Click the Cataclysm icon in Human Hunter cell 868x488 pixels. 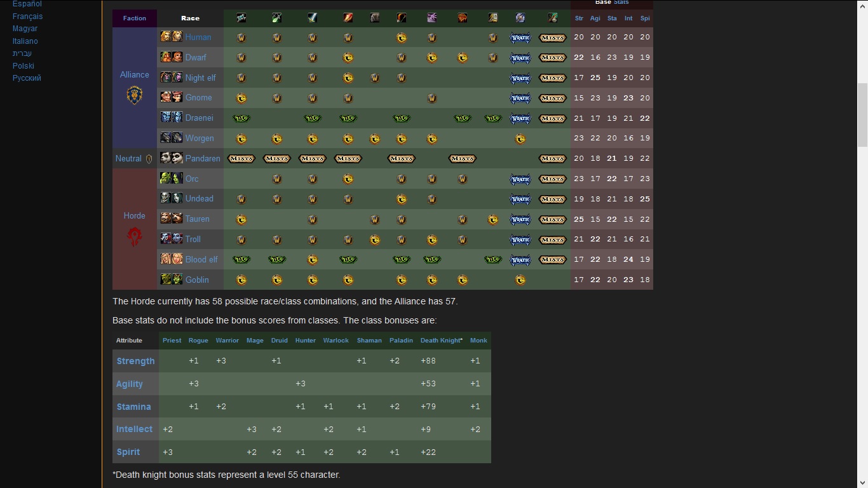402,37
